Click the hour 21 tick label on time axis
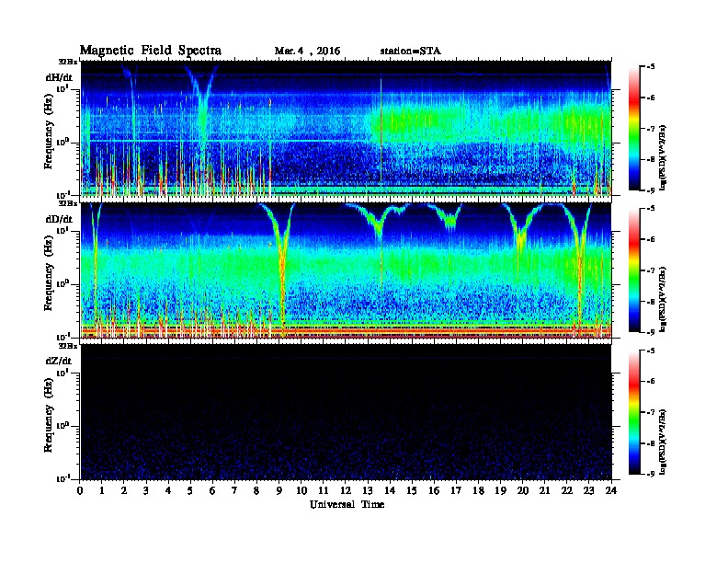728x563 pixels. (x=544, y=490)
